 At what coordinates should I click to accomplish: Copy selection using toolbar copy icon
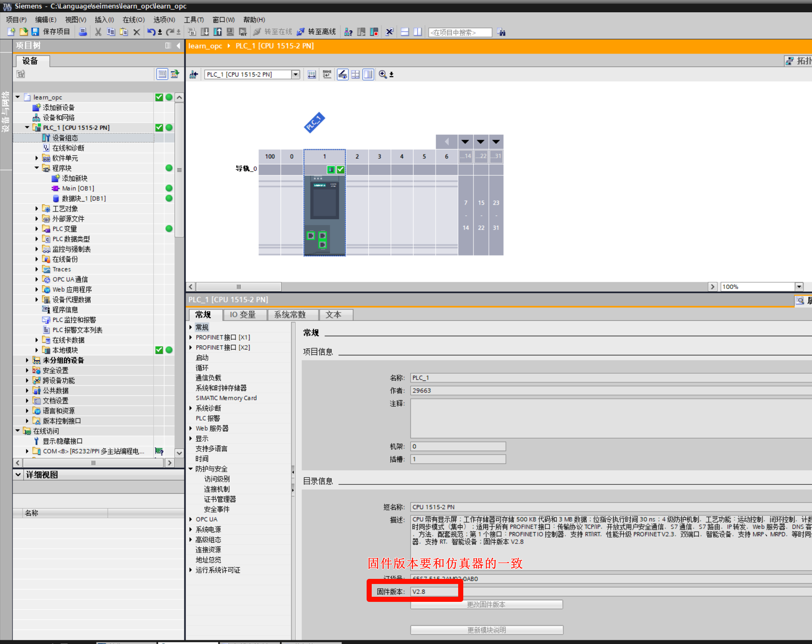[x=111, y=32]
